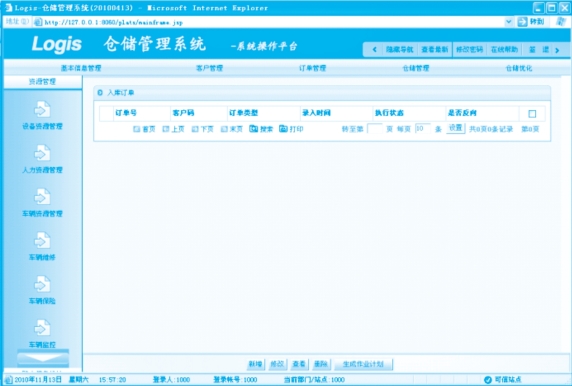Open the 订单管理 menu

313,68
